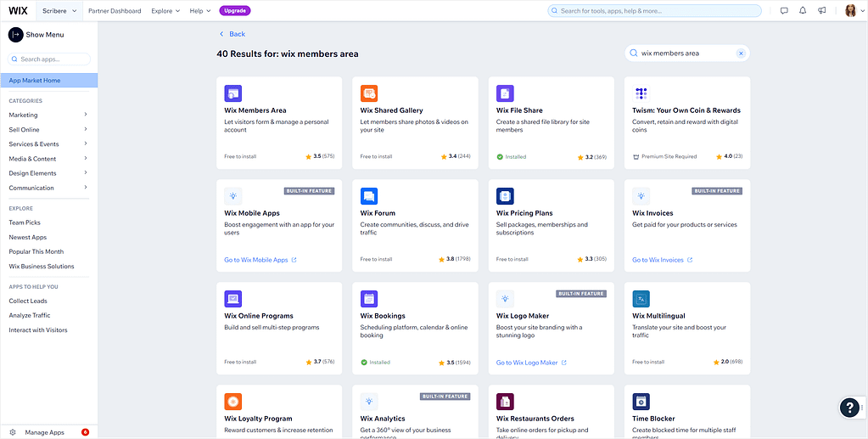Open the Wix Forum card title
Screen dimensions: 868x439
click(x=378, y=213)
